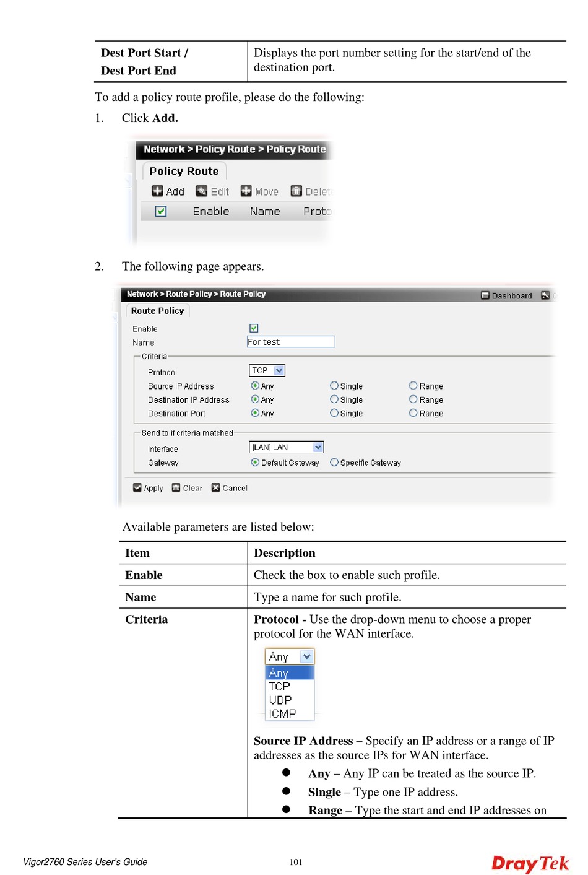Screen dimensions: 588x875
Task: Click the Add button label
Action: tap(175, 192)
